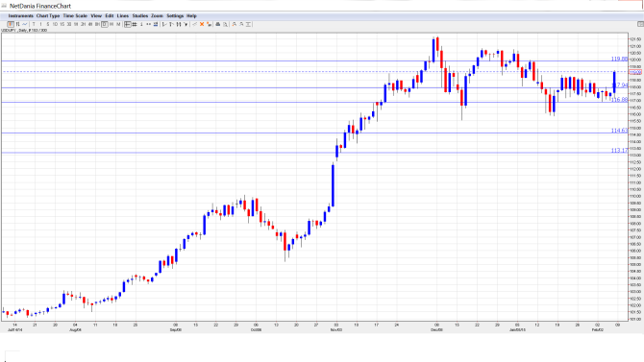
Task: Click the print chart icon
Action: [x=218, y=24]
